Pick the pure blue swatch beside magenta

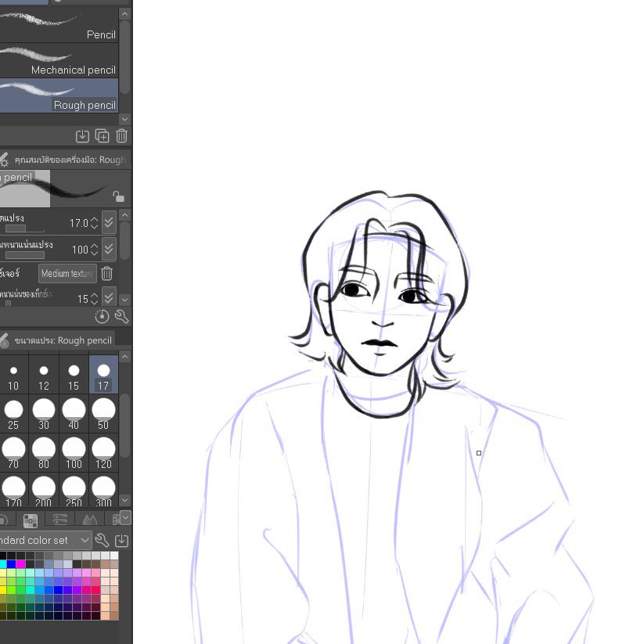click(x=12, y=564)
